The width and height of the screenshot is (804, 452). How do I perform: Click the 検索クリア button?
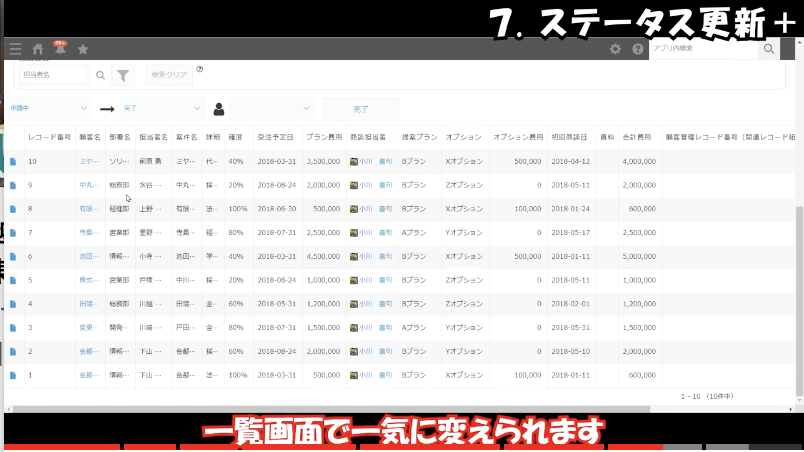[x=169, y=75]
